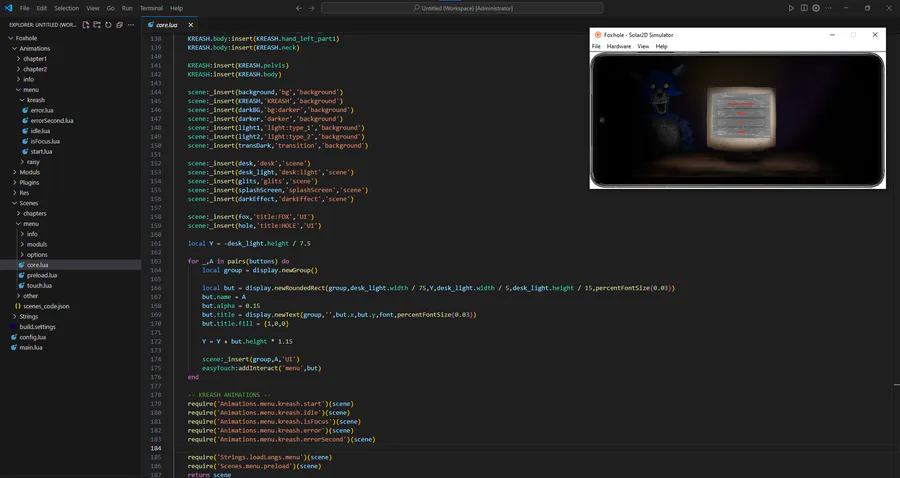Open VS Code View menu
This screenshot has height=478, width=900.
click(x=93, y=8)
